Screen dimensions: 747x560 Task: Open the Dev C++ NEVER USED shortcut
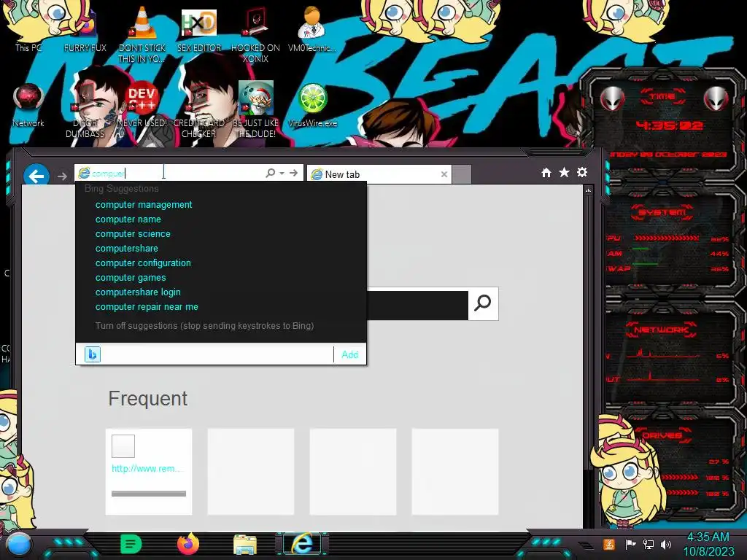tap(142, 105)
